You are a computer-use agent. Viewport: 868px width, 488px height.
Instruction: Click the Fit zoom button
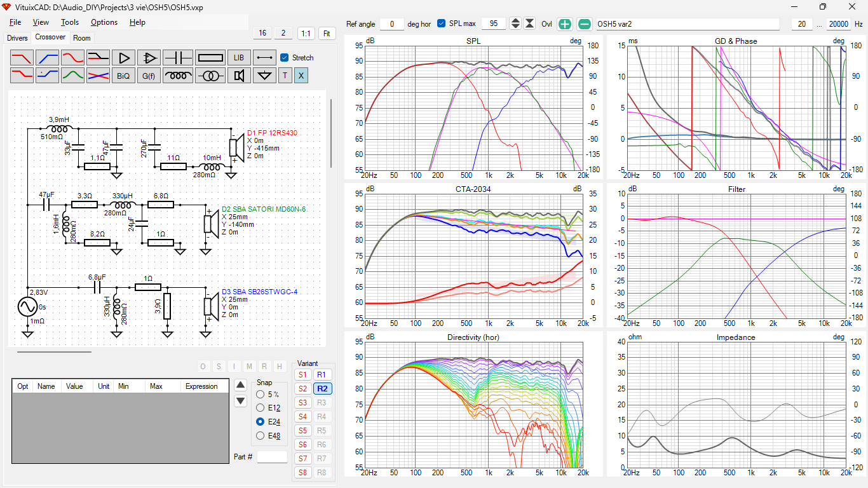(327, 33)
